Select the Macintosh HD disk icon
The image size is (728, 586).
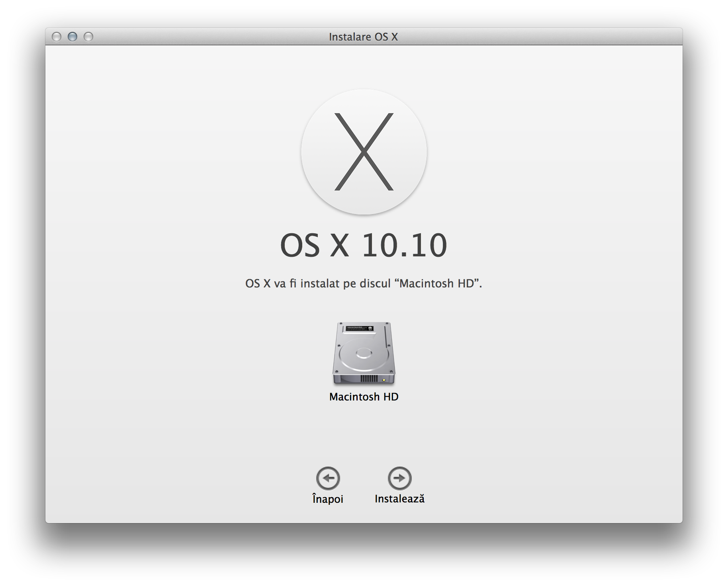click(364, 353)
